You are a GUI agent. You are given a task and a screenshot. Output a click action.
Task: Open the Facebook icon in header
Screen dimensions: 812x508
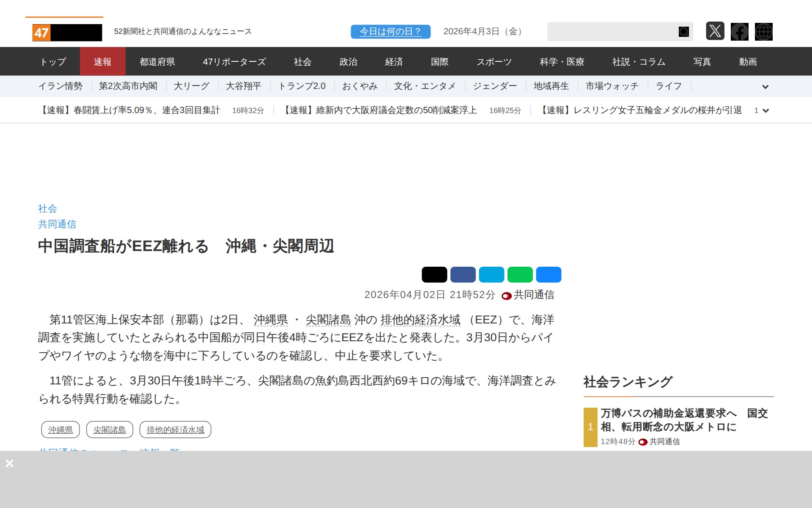coord(739,32)
